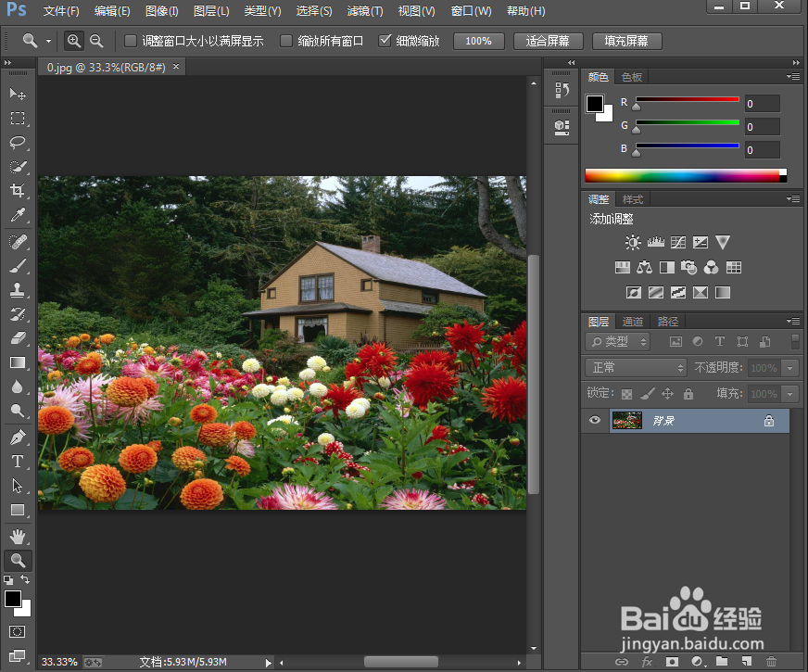Image resolution: width=808 pixels, height=672 pixels.
Task: Select the Hand tool
Action: 18,537
